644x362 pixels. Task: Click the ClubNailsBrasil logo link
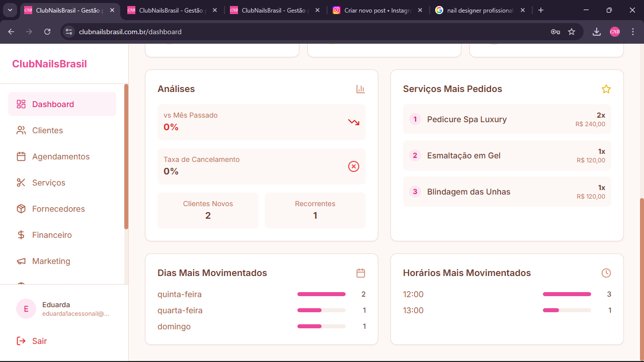pos(49,64)
